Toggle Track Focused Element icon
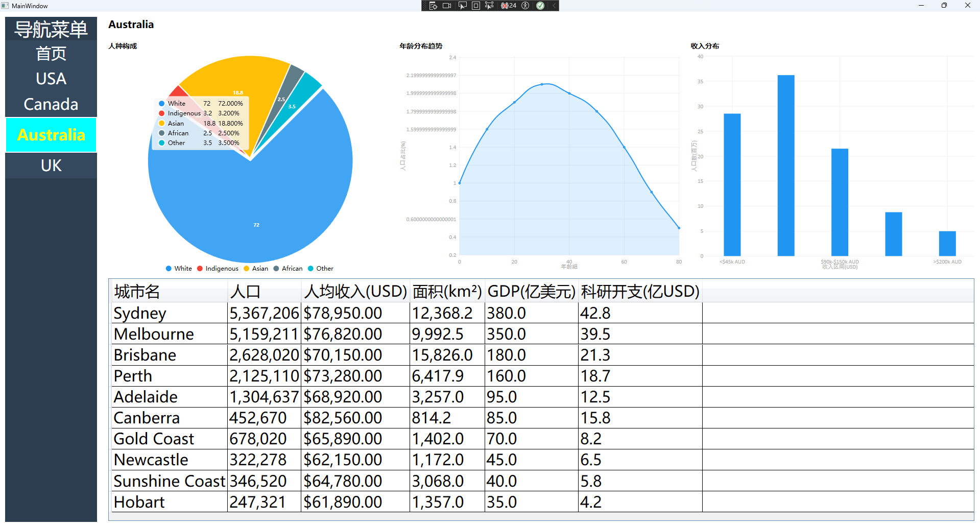 [x=489, y=6]
